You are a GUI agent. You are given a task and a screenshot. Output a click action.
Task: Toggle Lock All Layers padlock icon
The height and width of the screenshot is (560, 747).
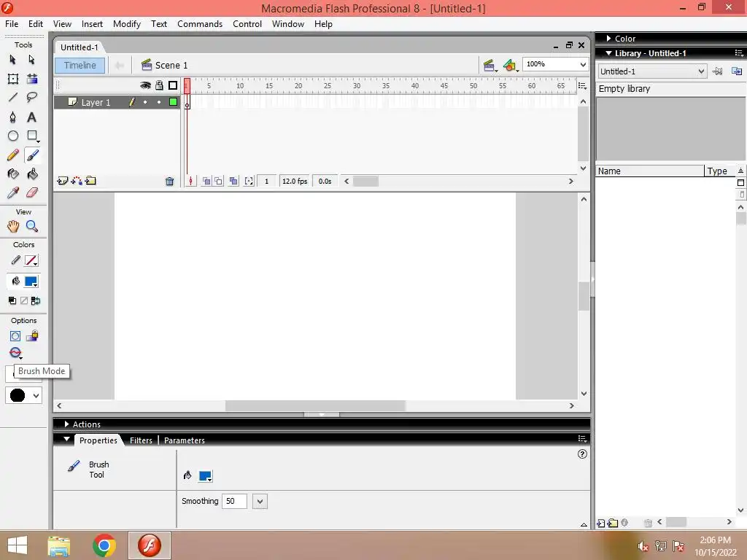[x=159, y=85]
